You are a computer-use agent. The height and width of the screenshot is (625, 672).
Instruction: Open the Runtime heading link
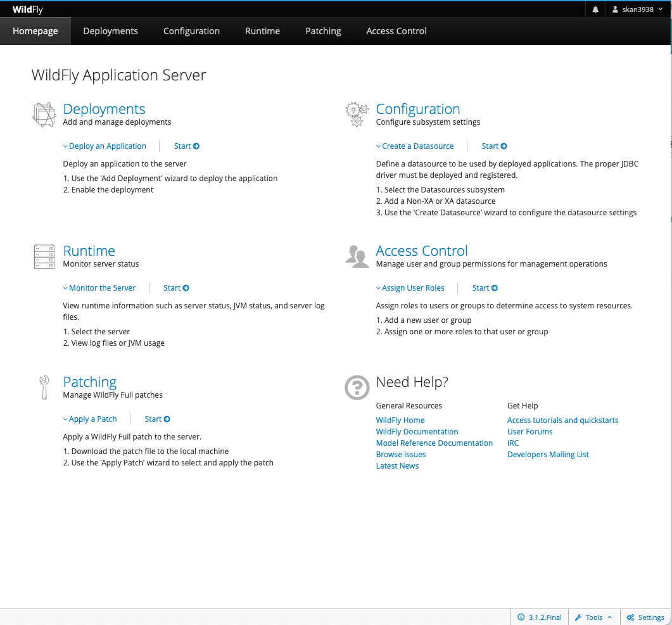click(x=89, y=251)
